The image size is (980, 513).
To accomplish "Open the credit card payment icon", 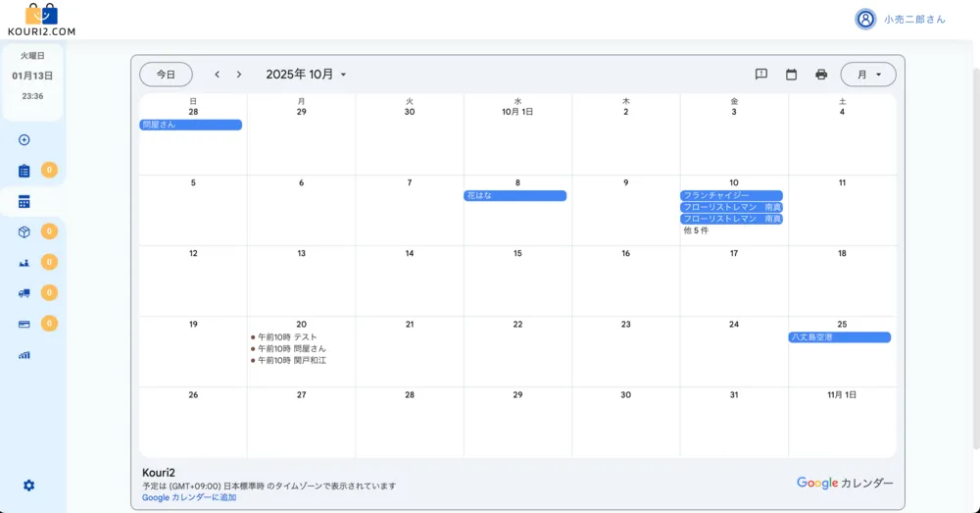I will [24, 324].
